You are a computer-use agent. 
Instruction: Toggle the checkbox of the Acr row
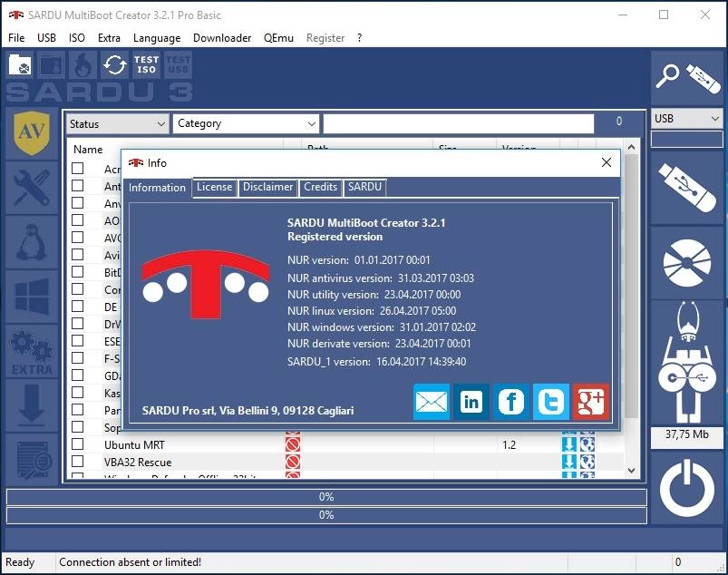pyautogui.click(x=78, y=168)
